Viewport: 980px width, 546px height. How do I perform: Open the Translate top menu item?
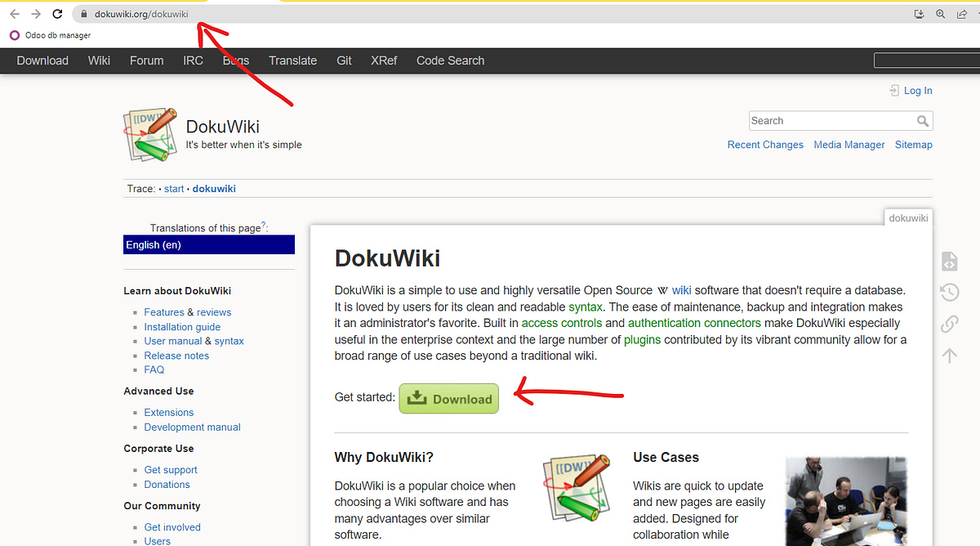pos(292,60)
